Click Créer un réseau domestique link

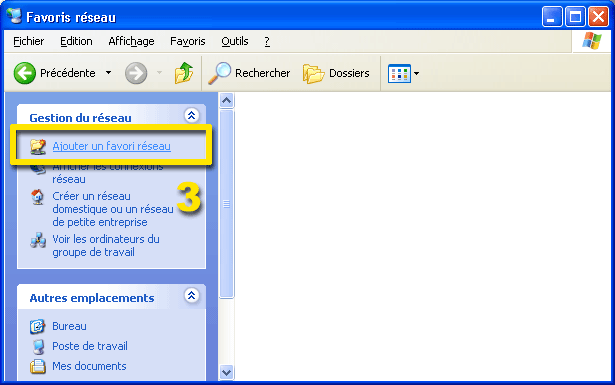pyautogui.click(x=113, y=209)
